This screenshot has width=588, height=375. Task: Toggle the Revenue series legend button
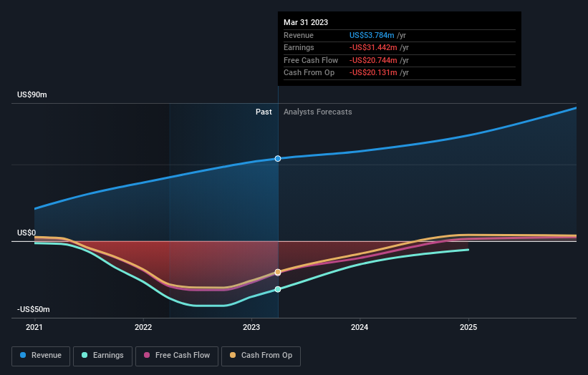(x=41, y=356)
